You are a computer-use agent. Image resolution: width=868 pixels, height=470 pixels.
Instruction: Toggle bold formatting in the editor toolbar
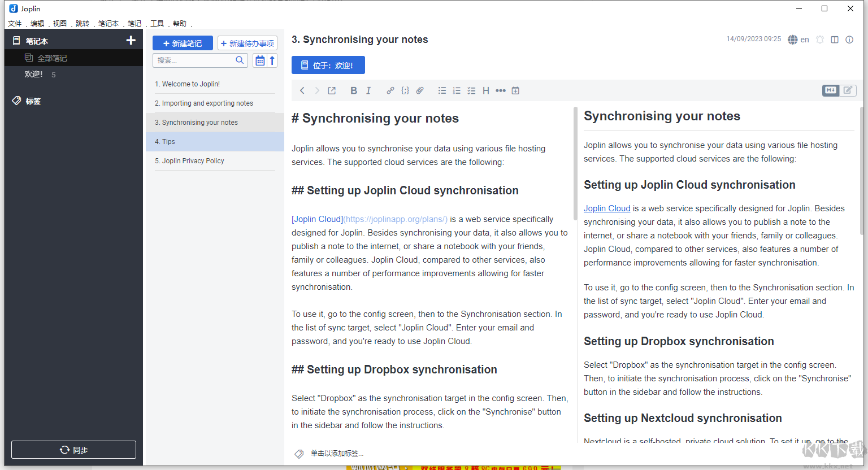[x=354, y=90]
